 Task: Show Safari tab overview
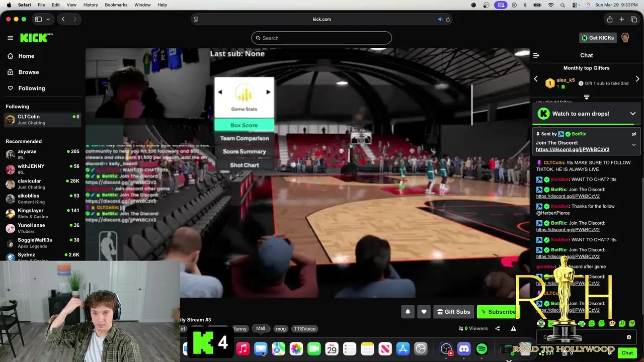pyautogui.click(x=633, y=19)
